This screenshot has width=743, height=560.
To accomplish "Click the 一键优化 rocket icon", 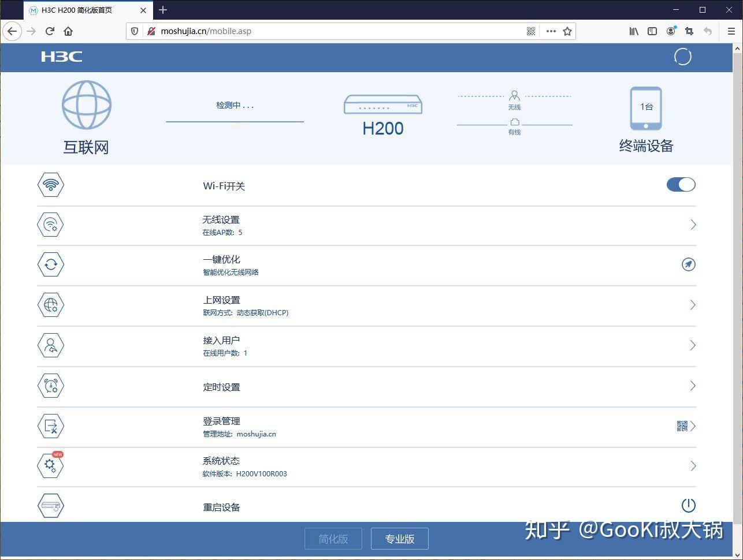I will tap(688, 264).
